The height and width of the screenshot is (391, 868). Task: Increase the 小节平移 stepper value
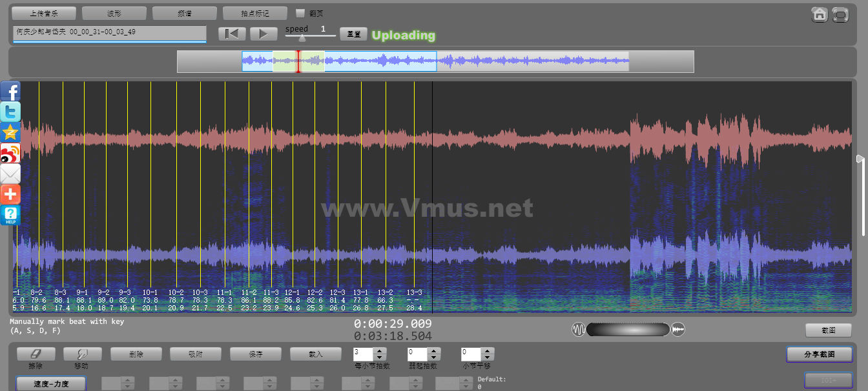click(x=488, y=351)
